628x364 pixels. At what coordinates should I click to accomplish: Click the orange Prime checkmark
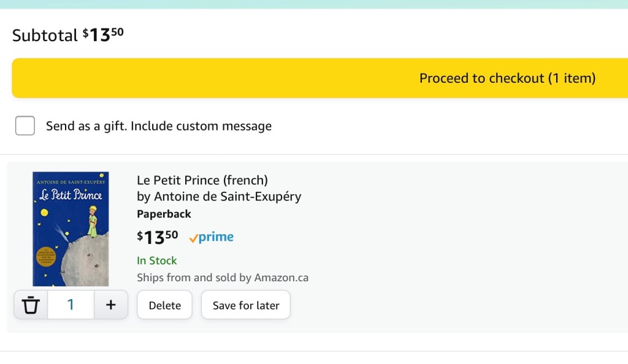[x=193, y=238]
